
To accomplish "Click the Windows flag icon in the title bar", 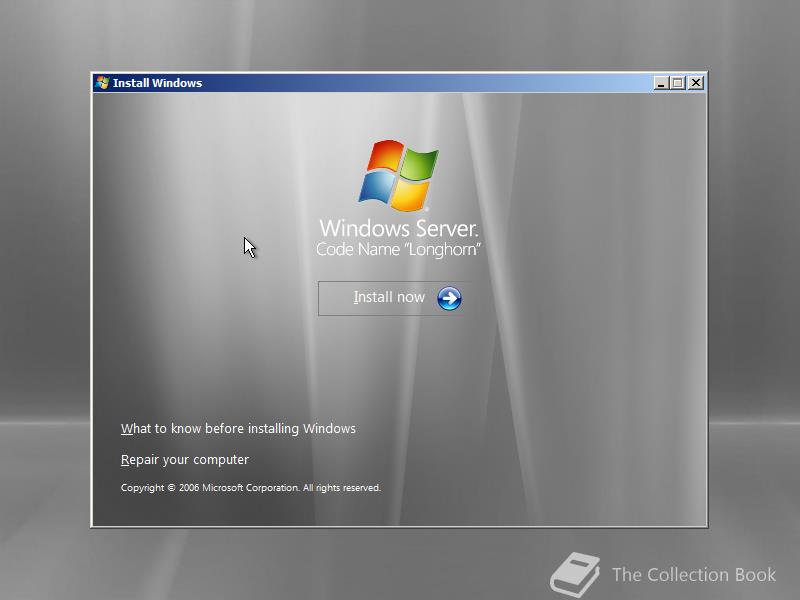I will [x=103, y=83].
